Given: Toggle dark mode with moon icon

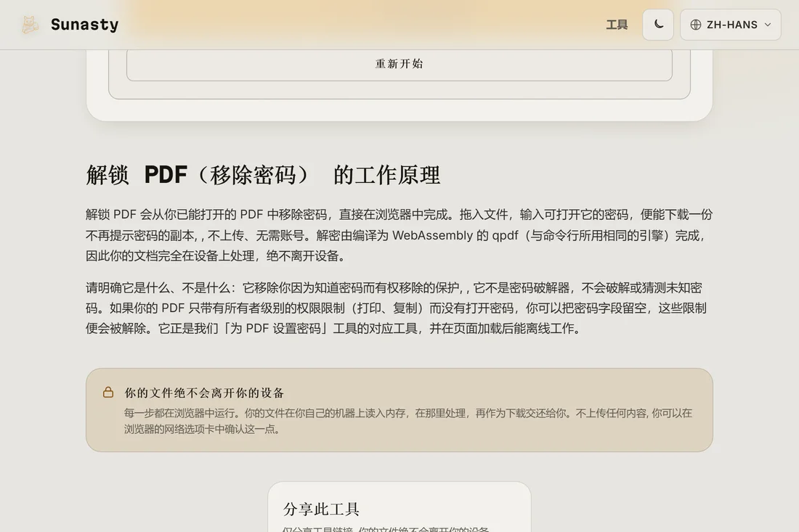Looking at the screenshot, I should point(658,25).
